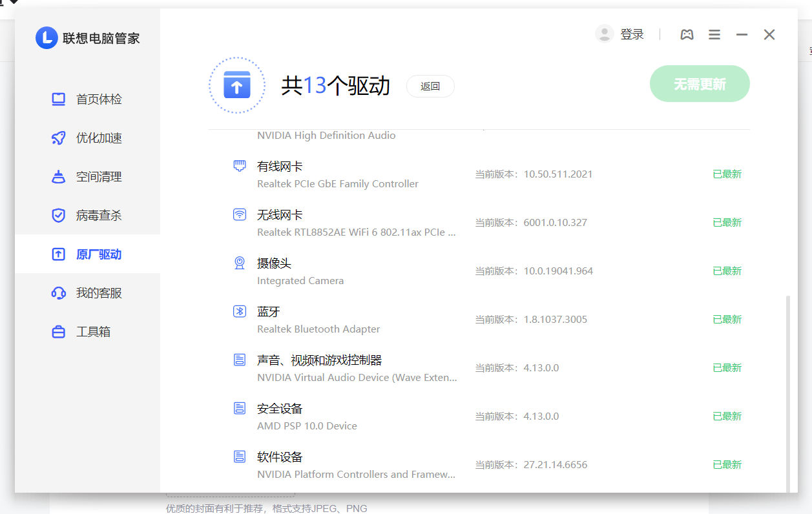Click the 无线网卡 WiFi icon
Viewport: 812px width, 514px height.
tap(240, 214)
